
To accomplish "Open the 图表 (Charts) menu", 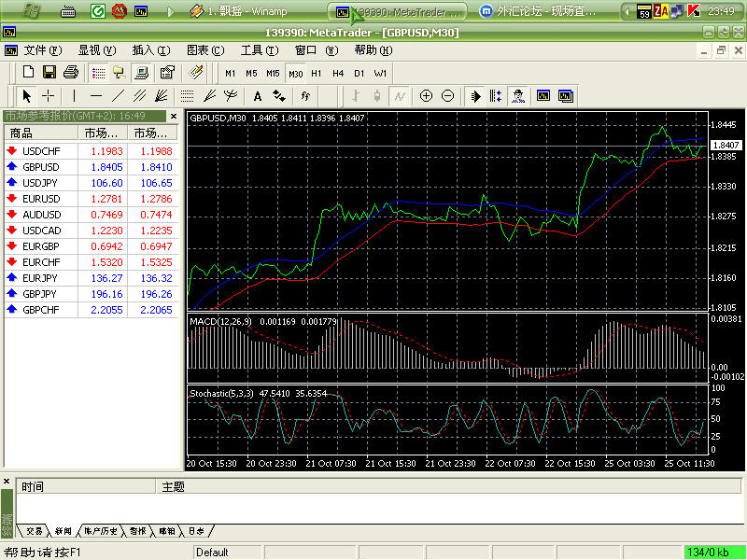I will (x=204, y=50).
